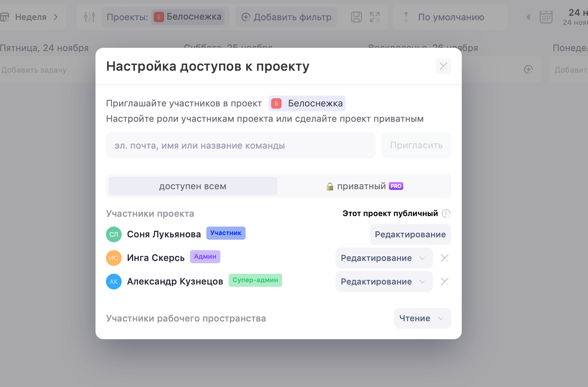
Task: Open the calendar date picker icon
Action: (x=546, y=17)
